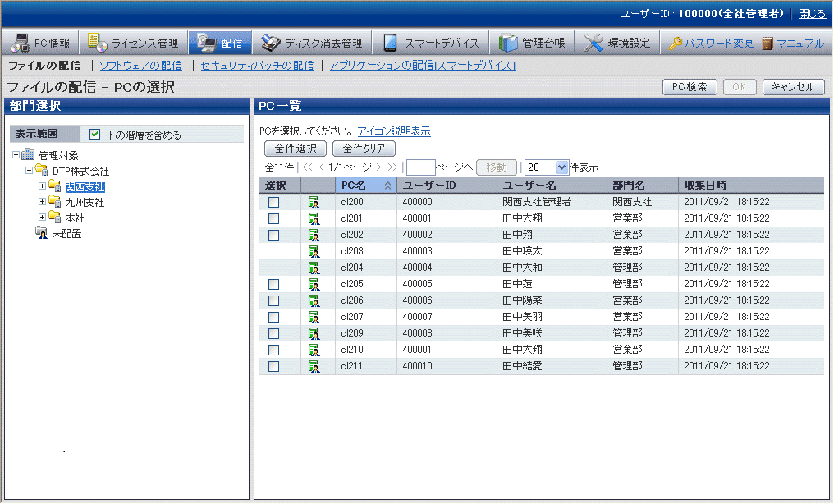The width and height of the screenshot is (834, 504).
Task: Toggle the 下の階層を含める checkbox
Action: coord(94,135)
